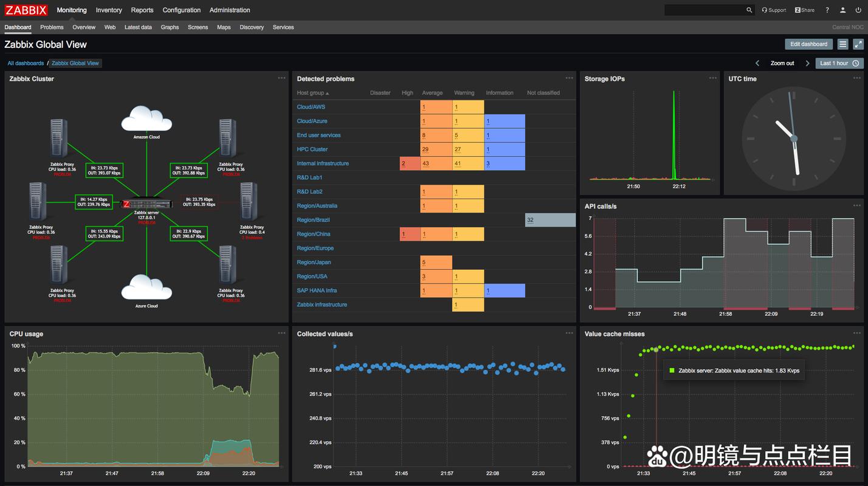The image size is (868, 486).
Task: Click the search magnifier icon
Action: tap(749, 10)
